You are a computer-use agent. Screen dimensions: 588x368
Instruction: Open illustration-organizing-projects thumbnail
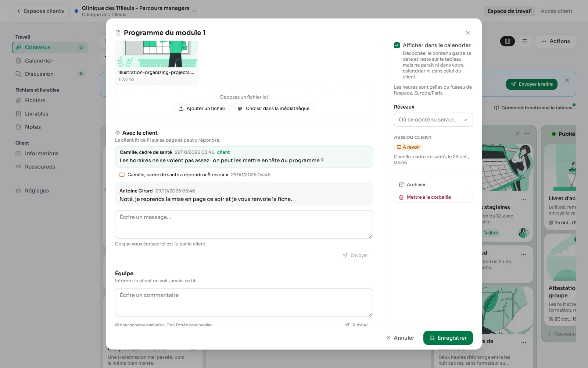[157, 63]
